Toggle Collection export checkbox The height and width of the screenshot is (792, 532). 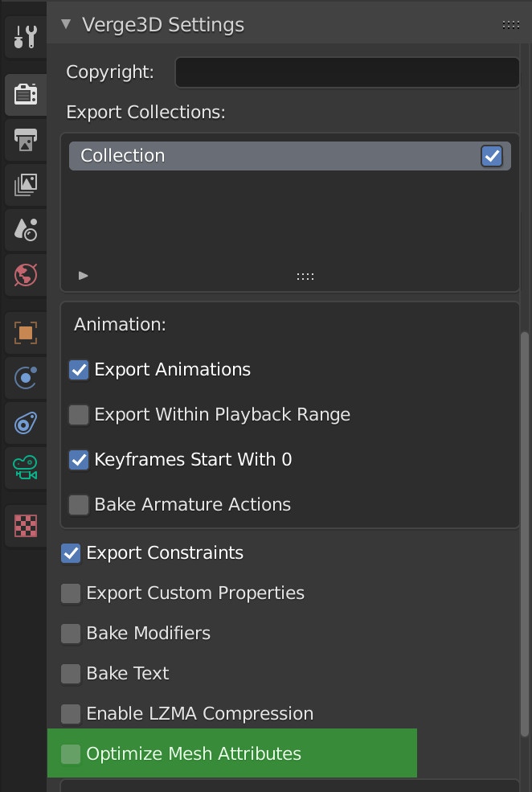(492, 155)
